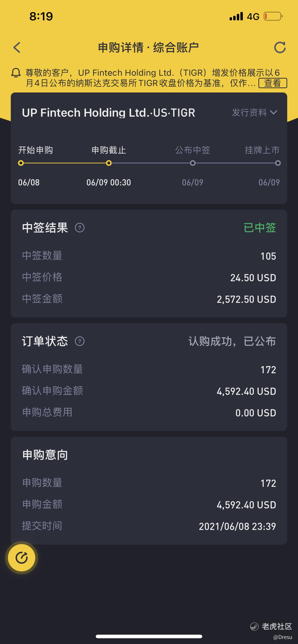Tap the green 已中签 status label
The height and width of the screenshot is (644, 298).
point(260,228)
